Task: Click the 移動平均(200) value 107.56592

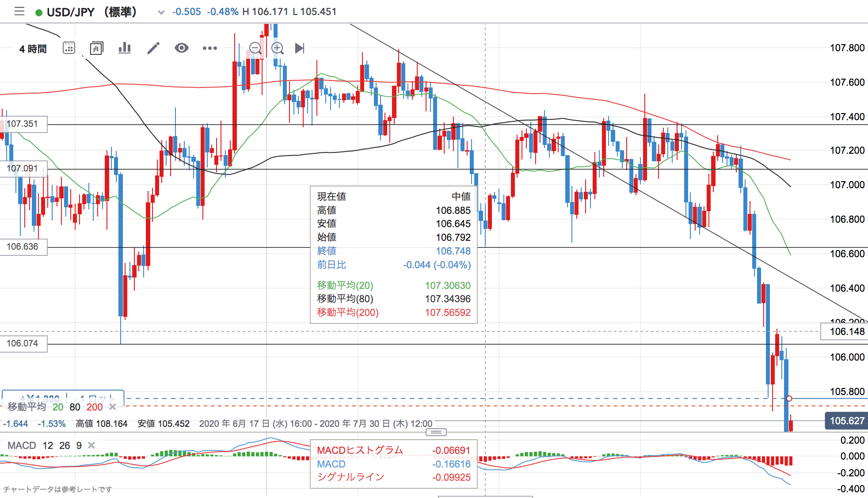Action: pos(448,312)
